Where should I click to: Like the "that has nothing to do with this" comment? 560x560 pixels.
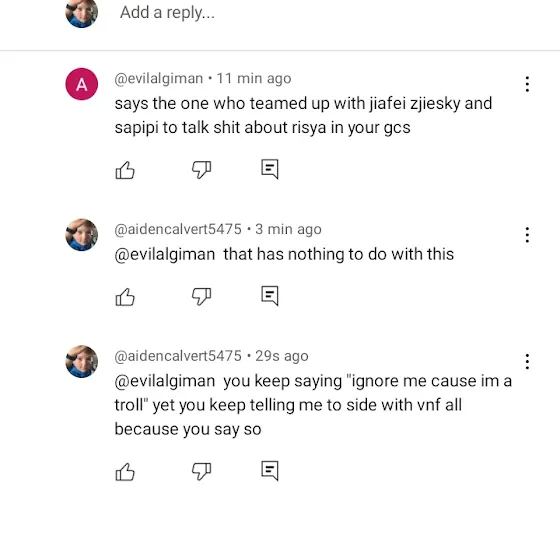tap(125, 297)
